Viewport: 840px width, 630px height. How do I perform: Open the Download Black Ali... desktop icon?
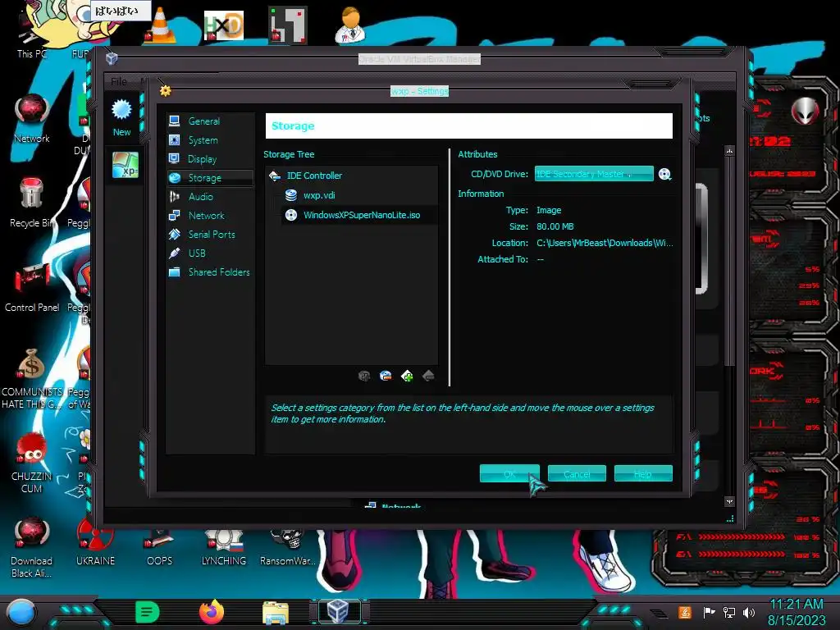pyautogui.click(x=32, y=547)
